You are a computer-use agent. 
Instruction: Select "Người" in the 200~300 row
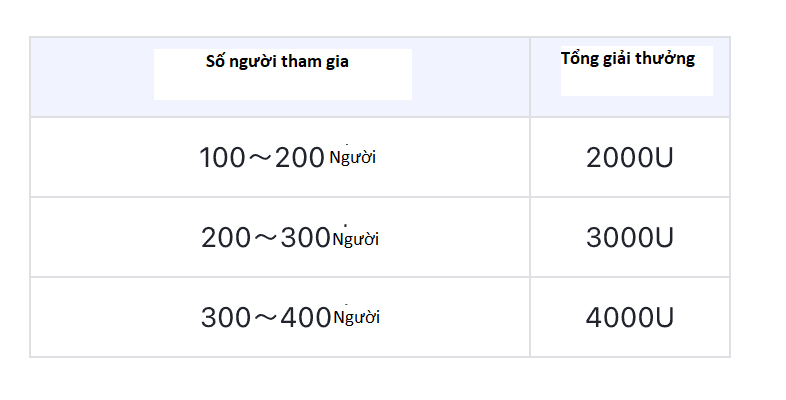point(356,239)
